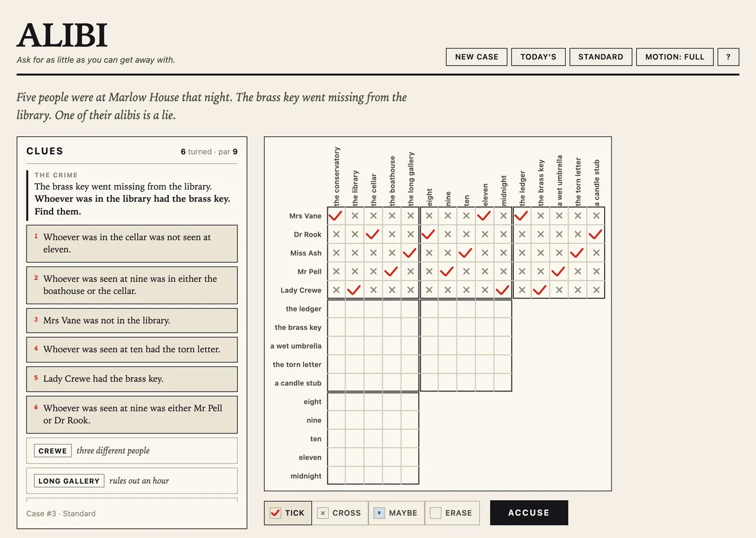The height and width of the screenshot is (538, 756).
Task: Click Miss Ash's torn letter tick
Action: 577,253
